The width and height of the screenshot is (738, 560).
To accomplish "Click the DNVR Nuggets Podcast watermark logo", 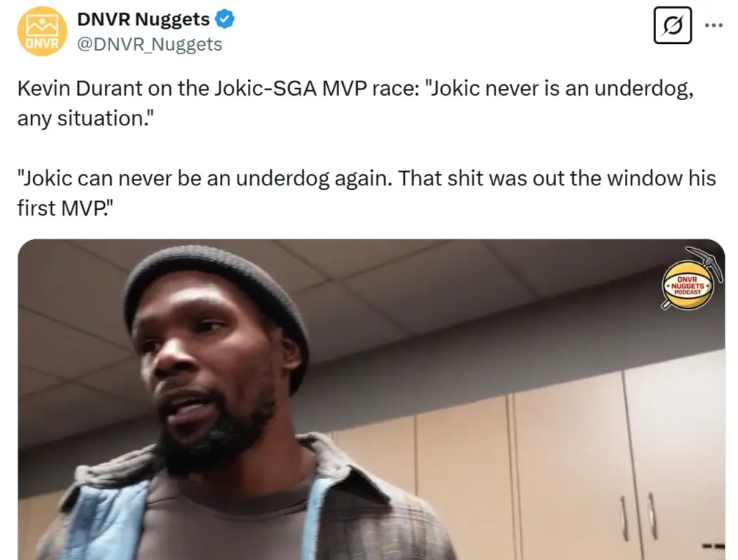I will pos(687,285).
